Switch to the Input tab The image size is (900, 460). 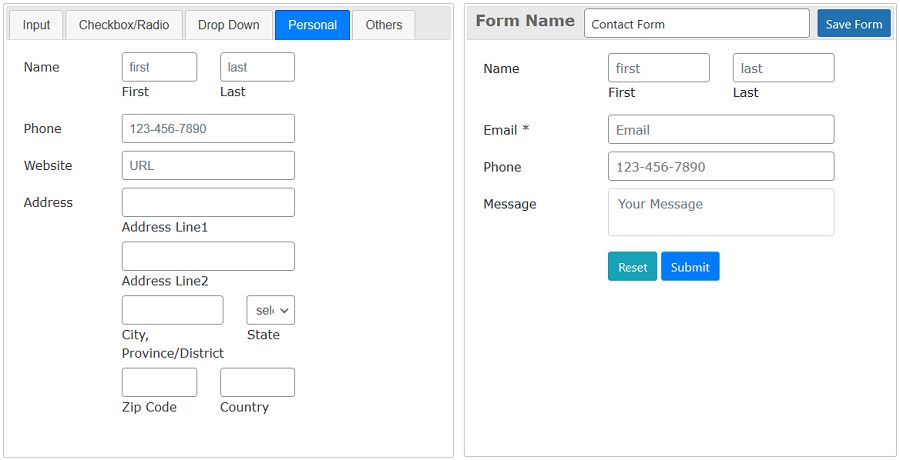(x=36, y=25)
